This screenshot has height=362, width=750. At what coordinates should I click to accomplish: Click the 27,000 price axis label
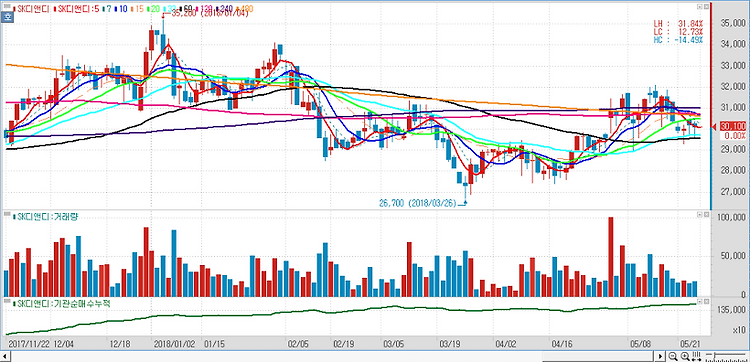click(x=734, y=191)
